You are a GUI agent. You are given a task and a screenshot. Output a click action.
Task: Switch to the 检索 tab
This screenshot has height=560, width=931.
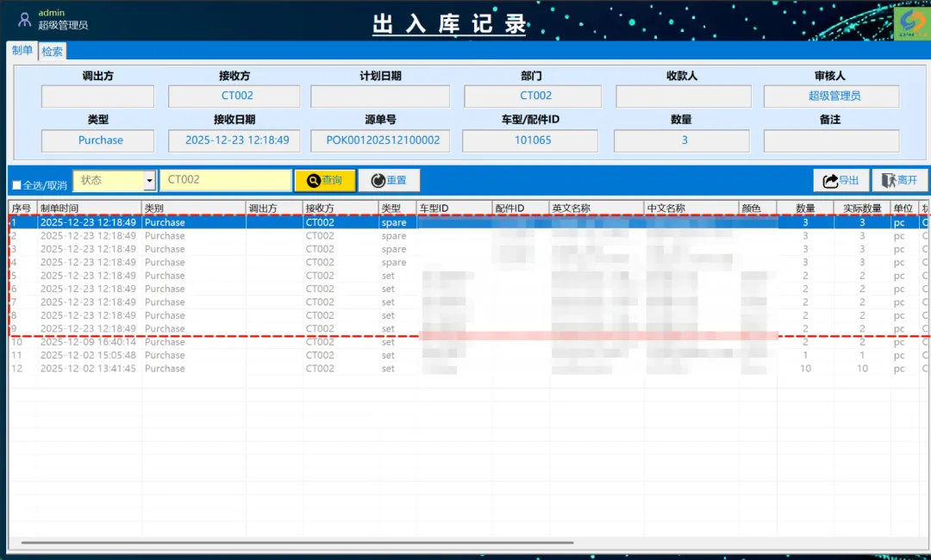[53, 52]
